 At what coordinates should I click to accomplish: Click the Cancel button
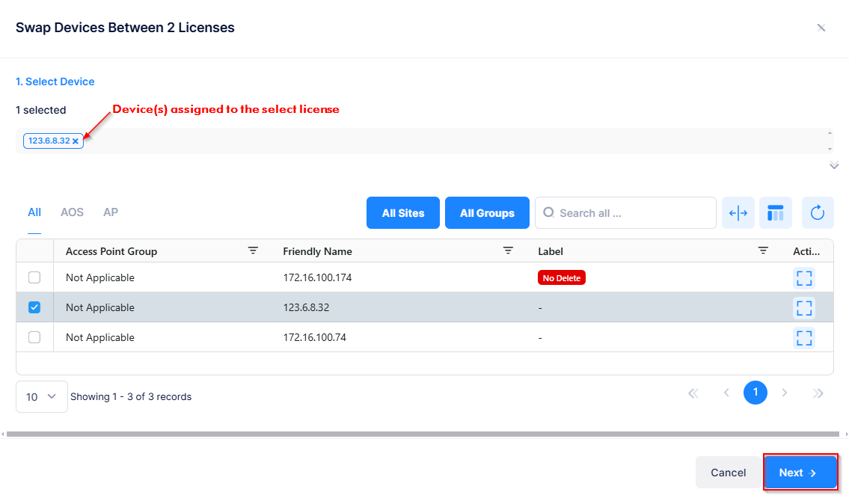point(728,473)
